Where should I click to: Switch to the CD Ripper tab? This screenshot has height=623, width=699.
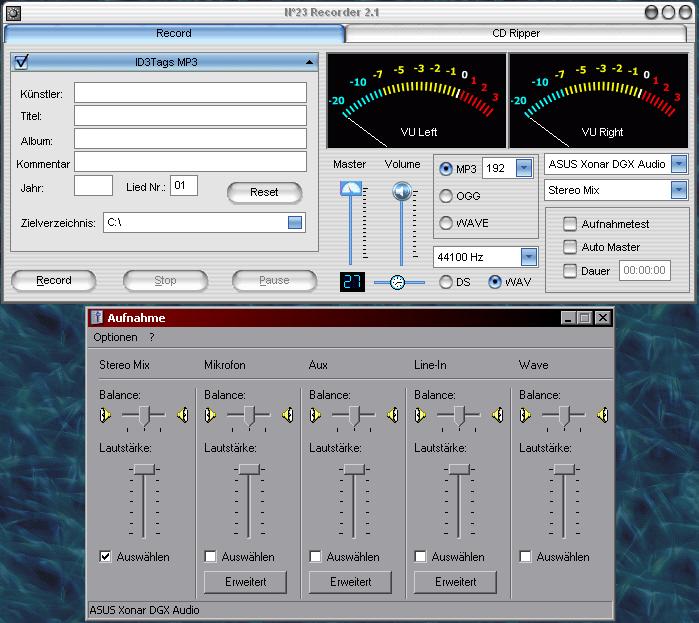[x=516, y=33]
